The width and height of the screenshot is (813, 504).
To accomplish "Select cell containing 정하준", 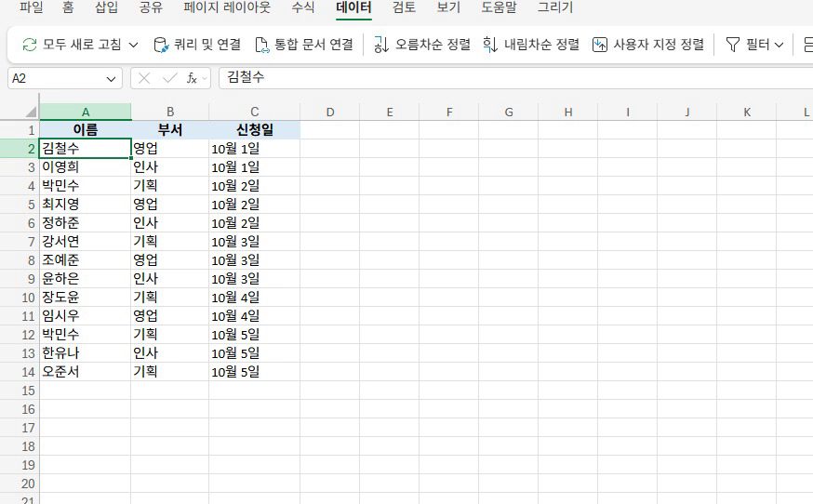I will coord(86,223).
